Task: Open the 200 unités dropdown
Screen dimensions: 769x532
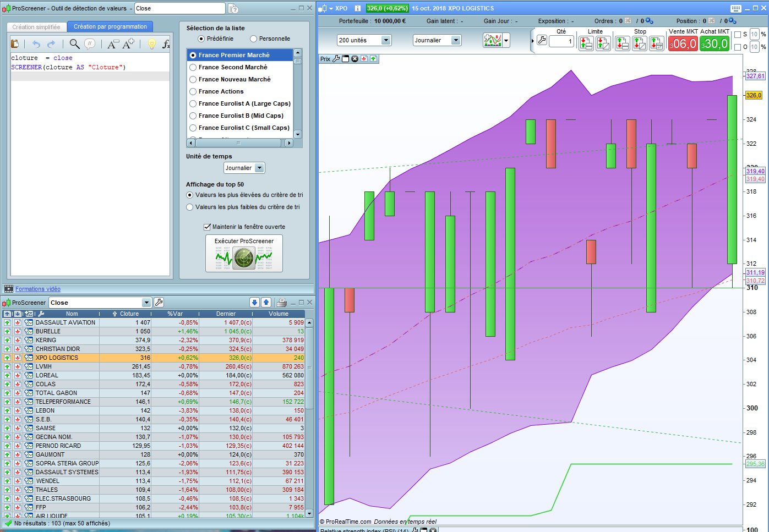Action: click(364, 40)
